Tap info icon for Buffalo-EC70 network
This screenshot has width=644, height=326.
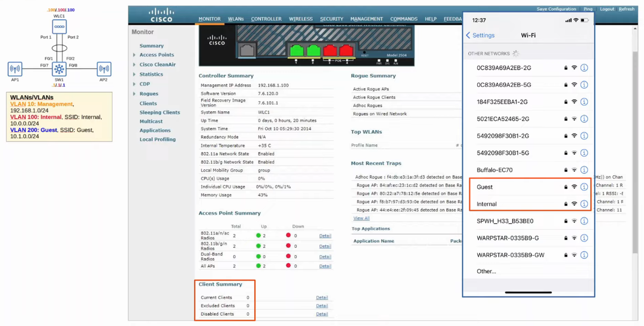[x=584, y=170]
